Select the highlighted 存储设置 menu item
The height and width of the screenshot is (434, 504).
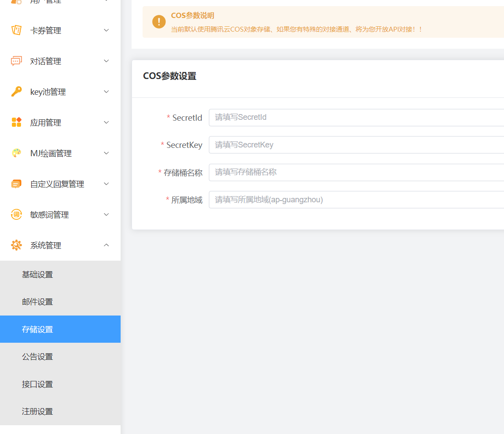pyautogui.click(x=37, y=329)
